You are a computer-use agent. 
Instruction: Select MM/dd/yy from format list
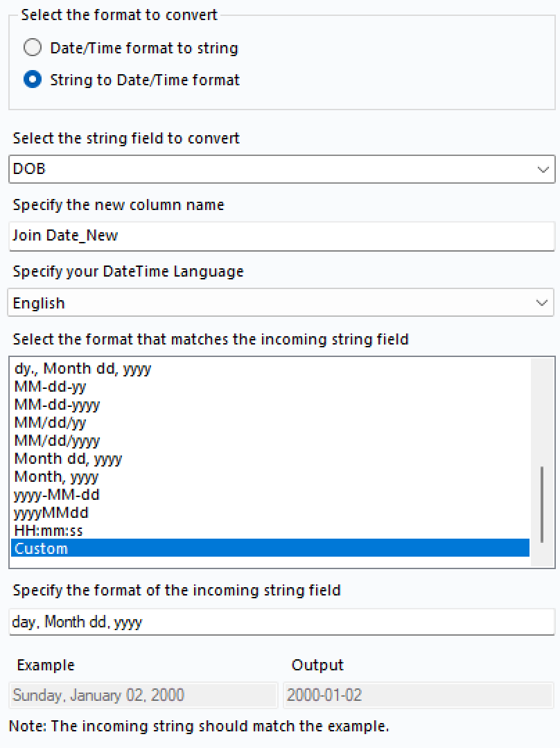50,423
